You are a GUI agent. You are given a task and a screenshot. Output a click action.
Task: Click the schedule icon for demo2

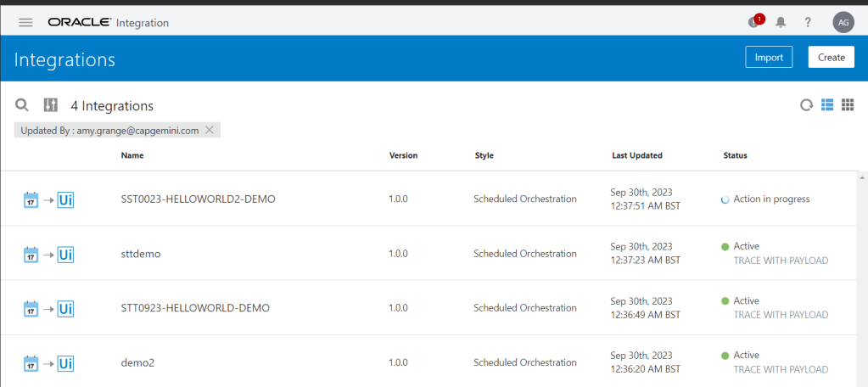[31, 362]
